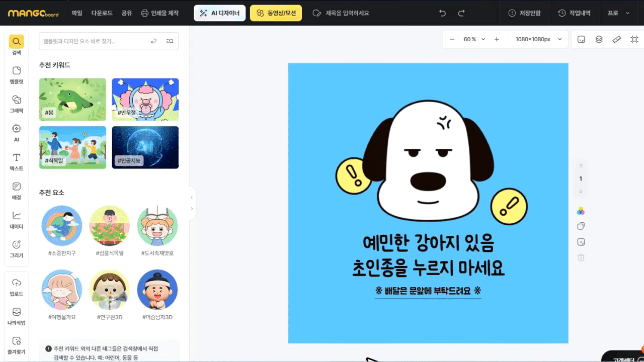
Task: Select the 그래픽 sidebar icon
Action: point(16,103)
